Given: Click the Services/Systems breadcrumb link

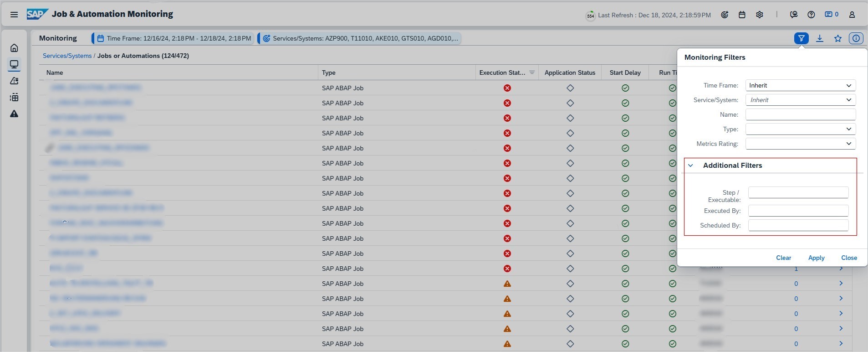Looking at the screenshot, I should 67,56.
